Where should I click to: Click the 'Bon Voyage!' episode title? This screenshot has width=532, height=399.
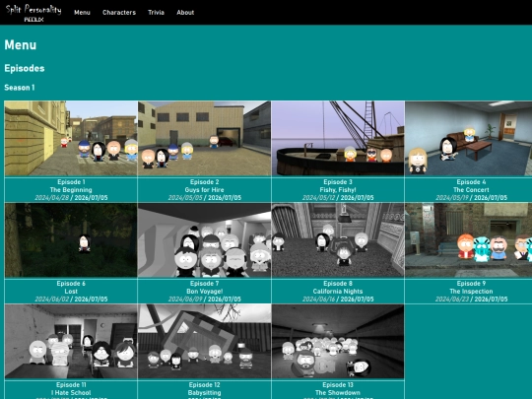pos(204,292)
